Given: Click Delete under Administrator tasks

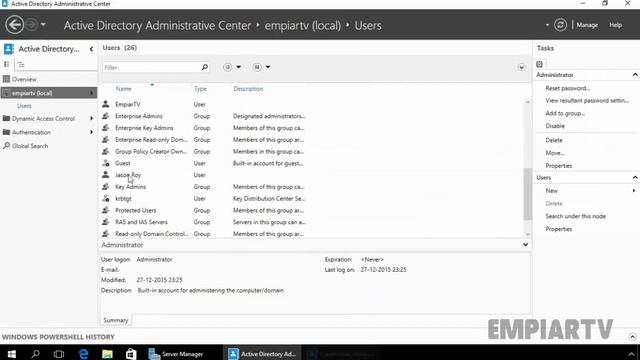Looking at the screenshot, I should tap(554, 140).
